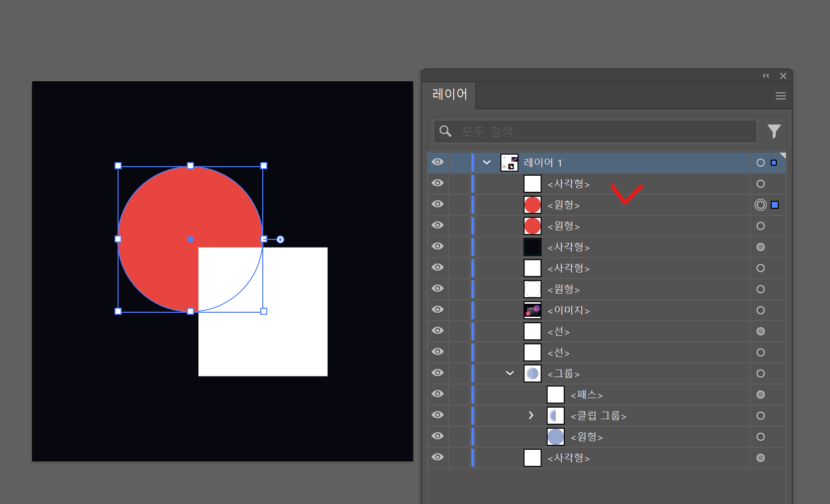Image resolution: width=830 pixels, height=504 pixels.
Task: Hide the selected <원형> row's eye icon
Action: pyautogui.click(x=438, y=204)
